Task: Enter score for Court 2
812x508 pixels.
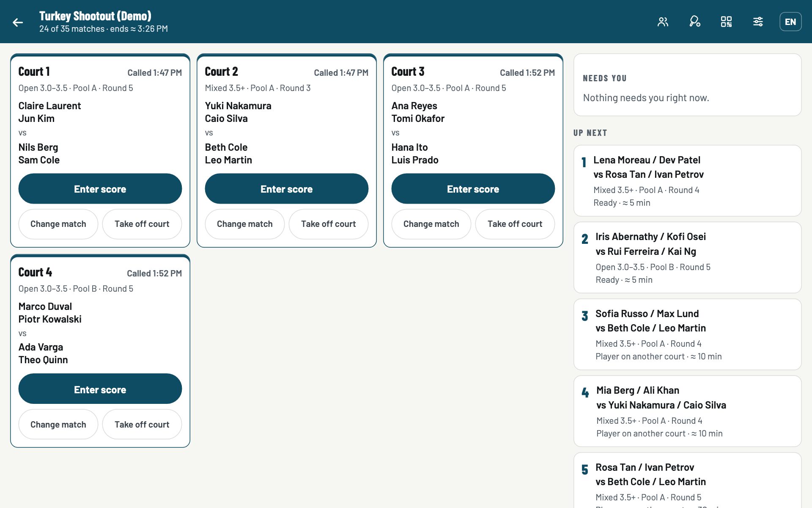Action: click(x=287, y=189)
